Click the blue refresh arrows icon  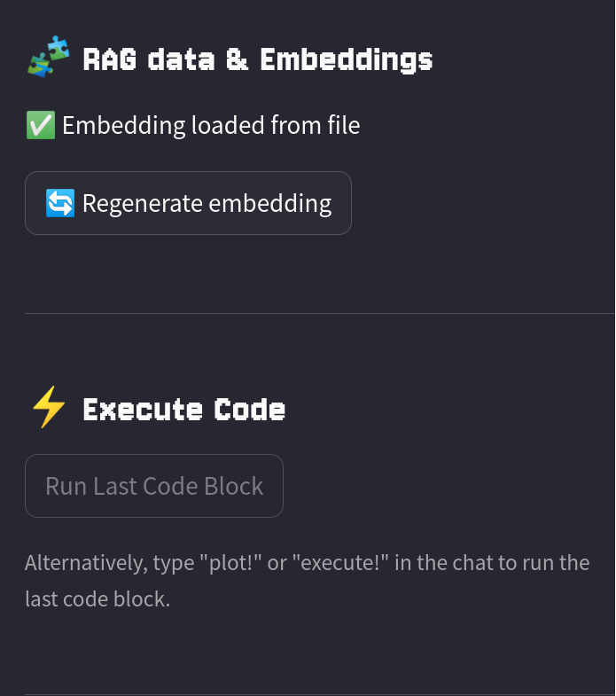point(60,203)
